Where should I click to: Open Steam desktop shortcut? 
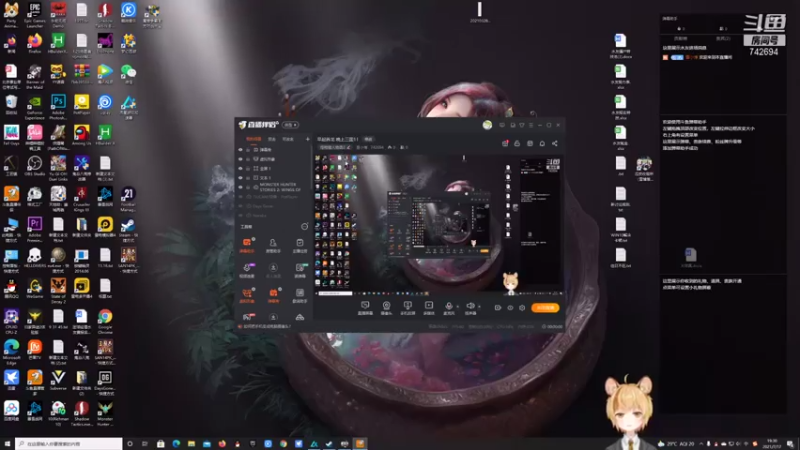[x=129, y=230]
